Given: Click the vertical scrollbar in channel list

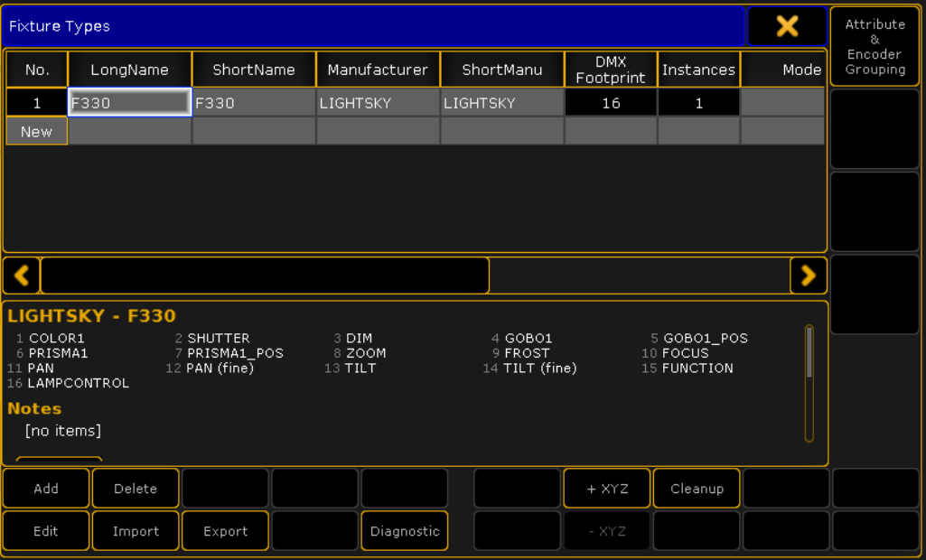Looking at the screenshot, I should pos(809,383).
